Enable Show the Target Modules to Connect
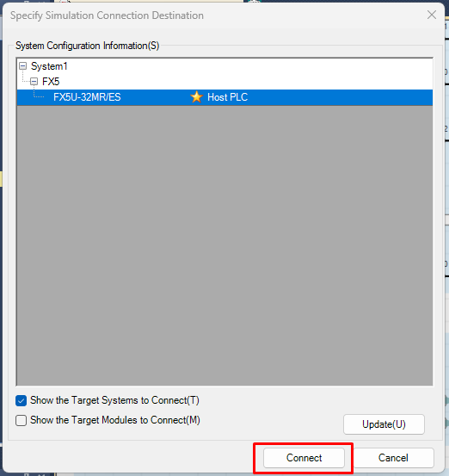The height and width of the screenshot is (476, 449). (21, 420)
